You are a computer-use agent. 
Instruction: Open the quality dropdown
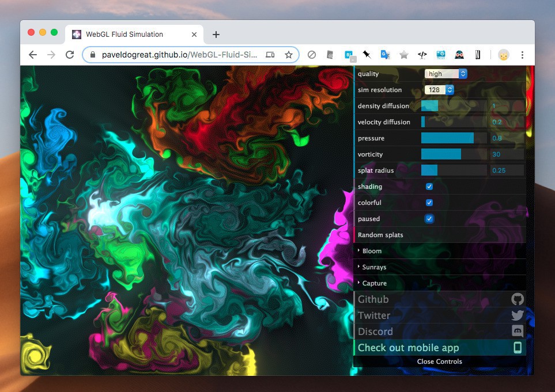pyautogui.click(x=445, y=74)
